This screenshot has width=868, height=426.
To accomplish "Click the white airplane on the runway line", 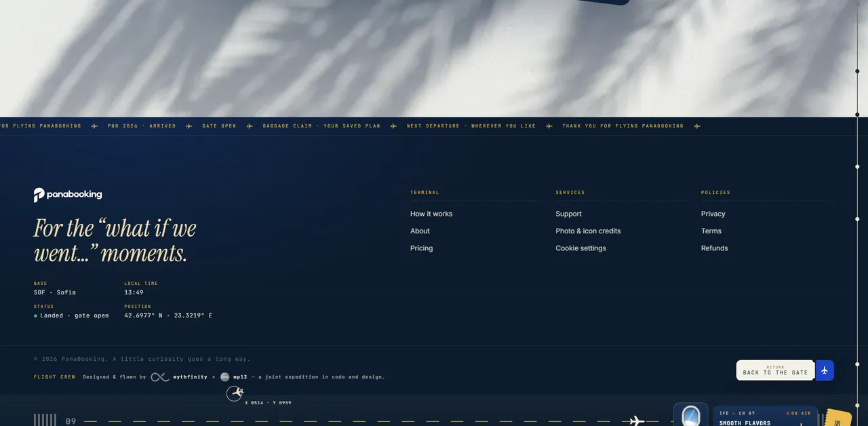I will tap(637, 421).
